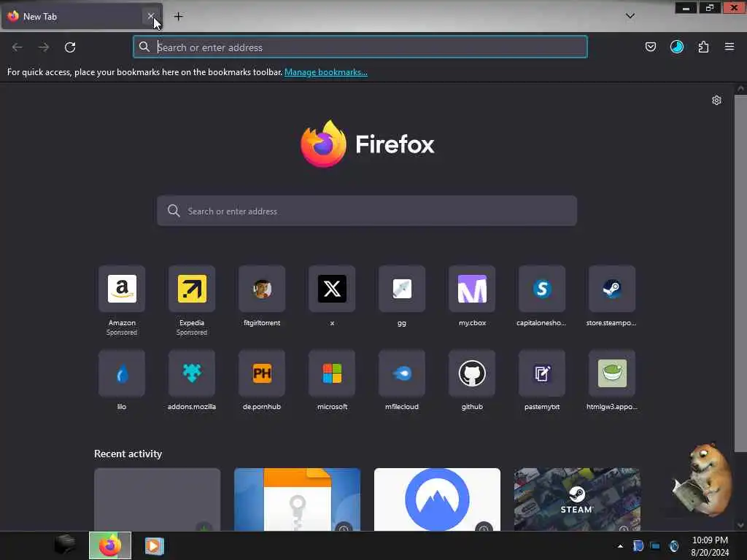The width and height of the screenshot is (747, 560).
Task: Open the black cube taskbar icon
Action: click(65, 544)
